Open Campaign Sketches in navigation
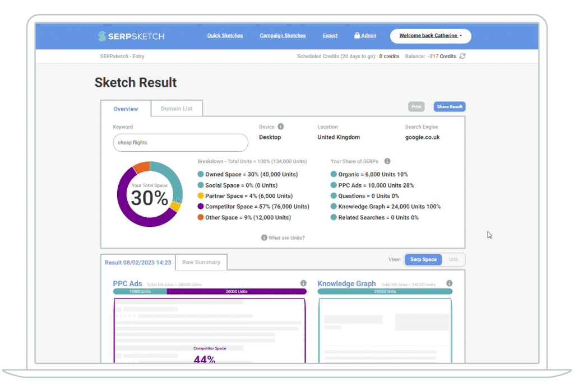This screenshot has width=574, height=392. tap(283, 35)
